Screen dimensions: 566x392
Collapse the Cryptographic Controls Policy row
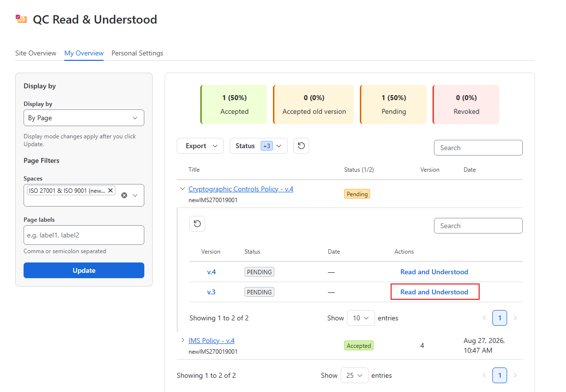coord(182,188)
